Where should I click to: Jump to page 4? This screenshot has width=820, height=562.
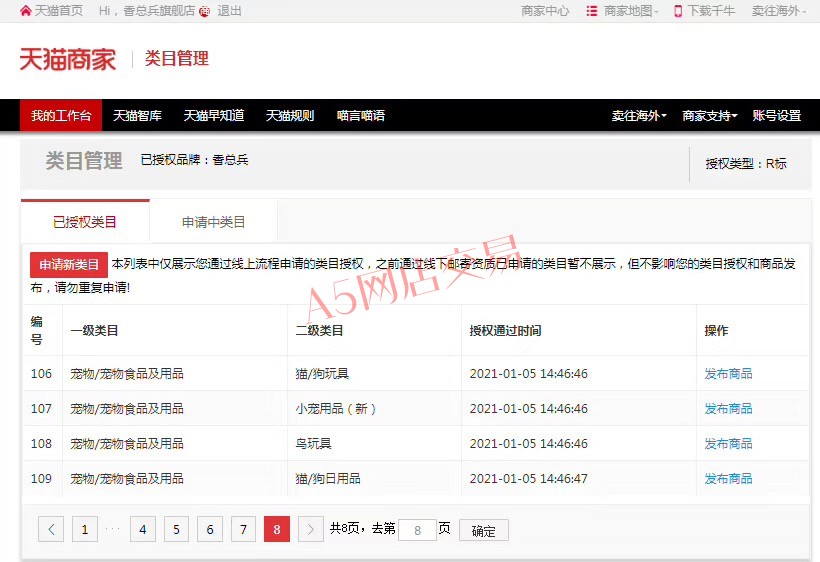click(x=143, y=529)
